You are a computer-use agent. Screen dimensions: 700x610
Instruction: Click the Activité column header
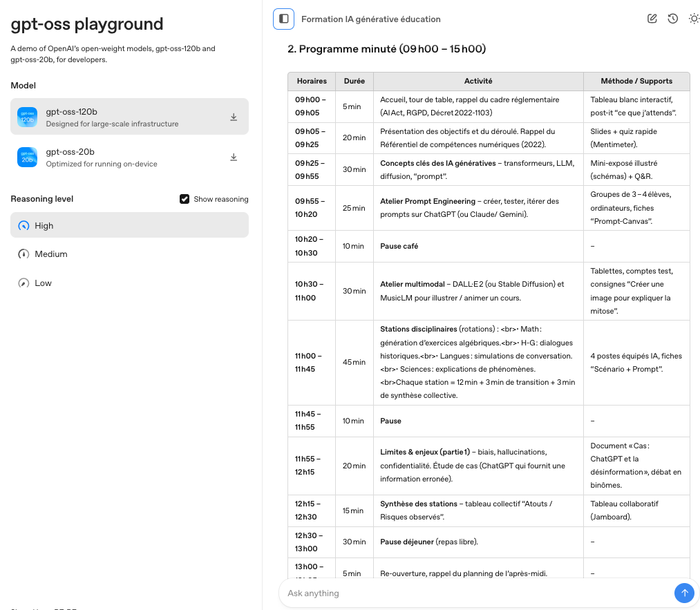tap(478, 82)
